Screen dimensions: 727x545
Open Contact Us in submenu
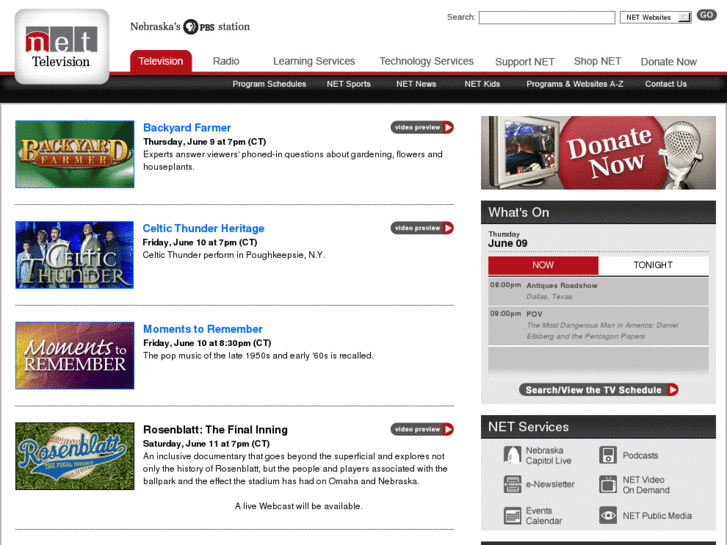(x=666, y=84)
